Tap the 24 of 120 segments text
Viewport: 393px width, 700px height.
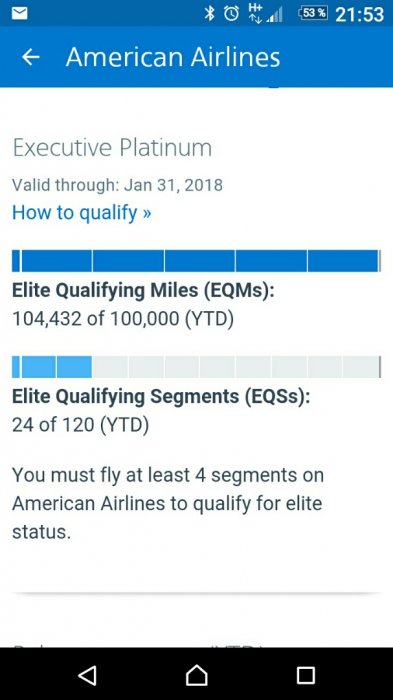coord(80,425)
